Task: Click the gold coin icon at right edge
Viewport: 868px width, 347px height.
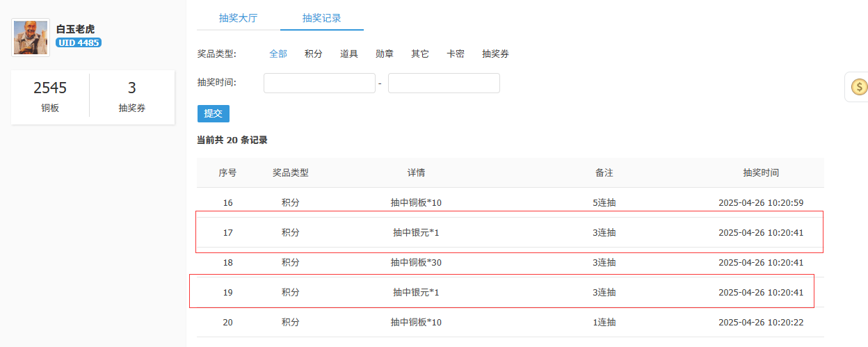Action: [860, 87]
